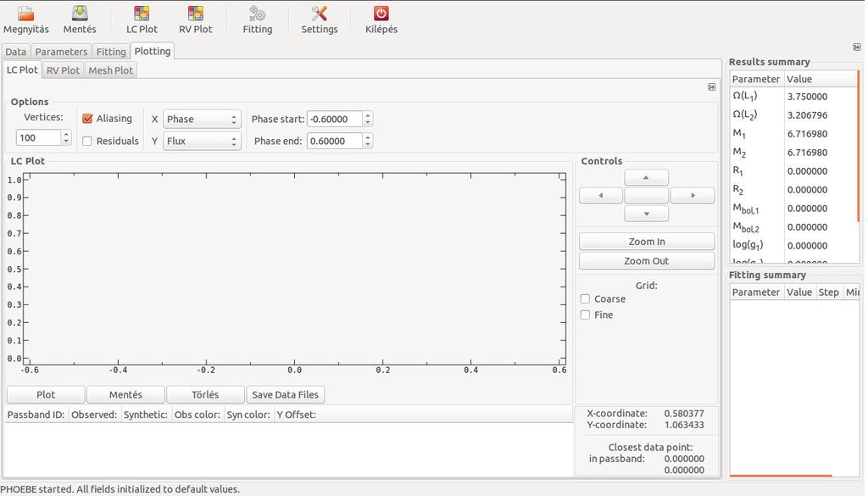
Task: Click the Phase end value field
Action: pos(335,141)
